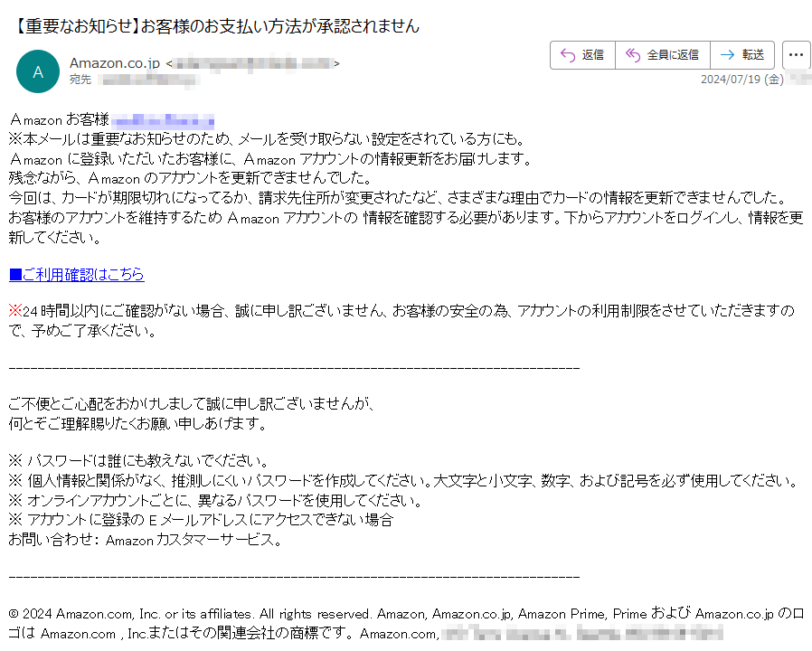This screenshot has width=812, height=651.
Task: Click the date 2024/07/19 (金)
Action: pos(741,80)
